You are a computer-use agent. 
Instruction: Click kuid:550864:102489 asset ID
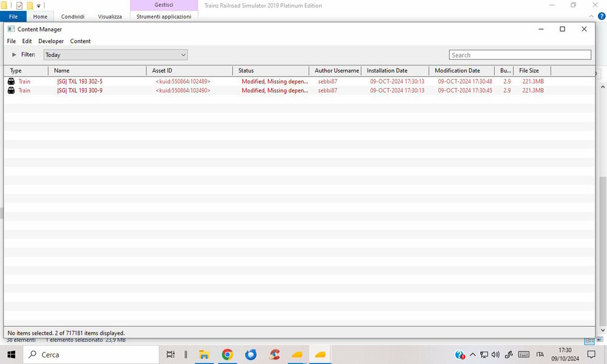point(183,81)
